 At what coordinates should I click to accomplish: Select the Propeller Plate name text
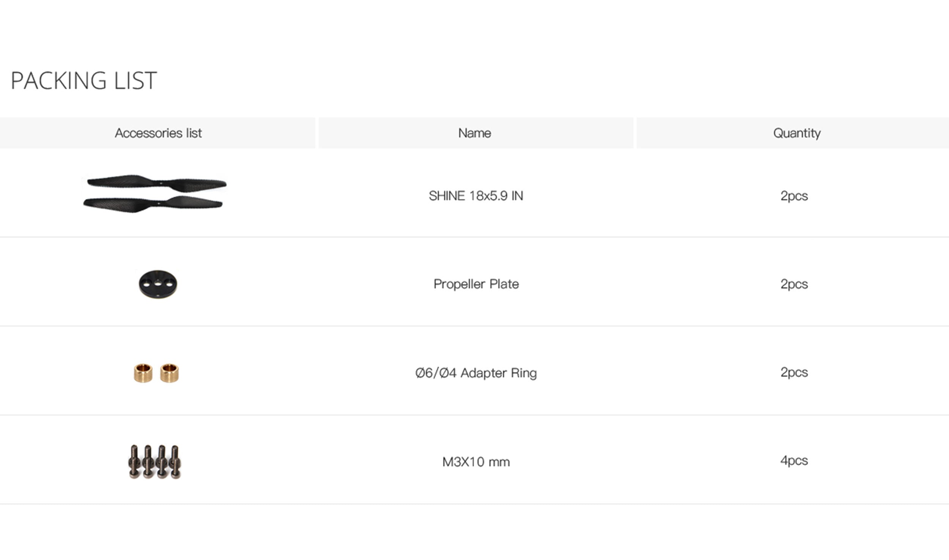(476, 284)
